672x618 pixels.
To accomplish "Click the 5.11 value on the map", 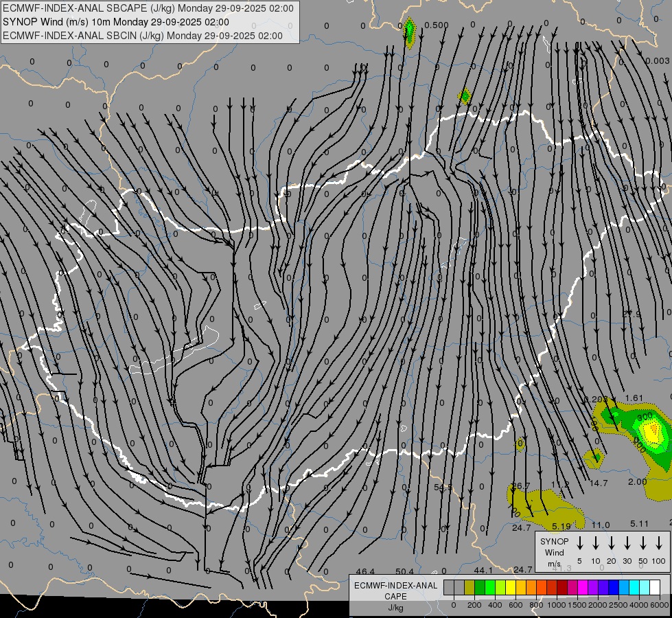I will 640,524.
